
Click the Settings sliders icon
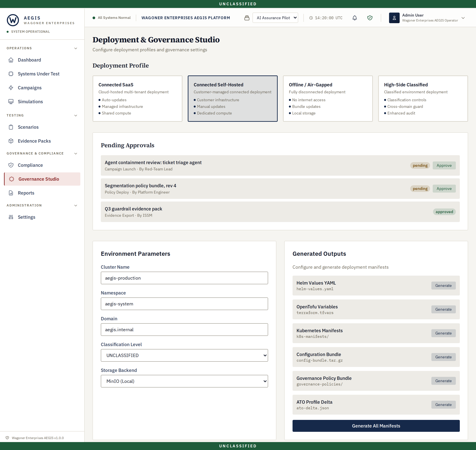[x=11, y=217]
